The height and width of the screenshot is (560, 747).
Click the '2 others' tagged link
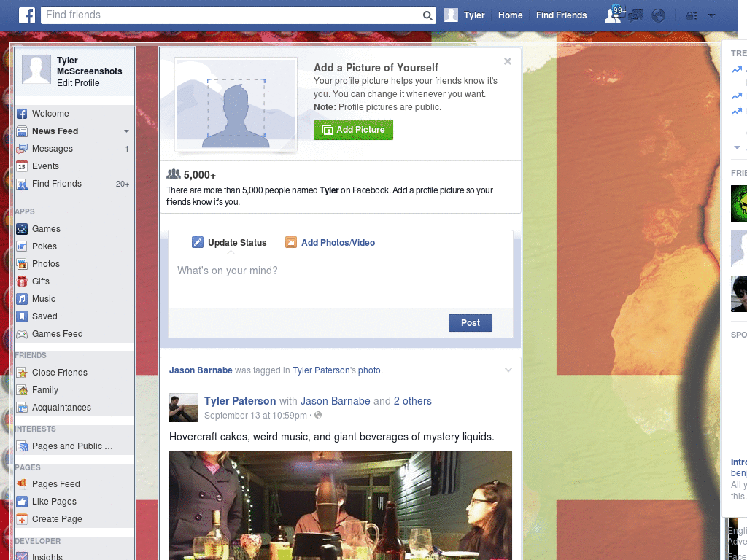coord(413,401)
